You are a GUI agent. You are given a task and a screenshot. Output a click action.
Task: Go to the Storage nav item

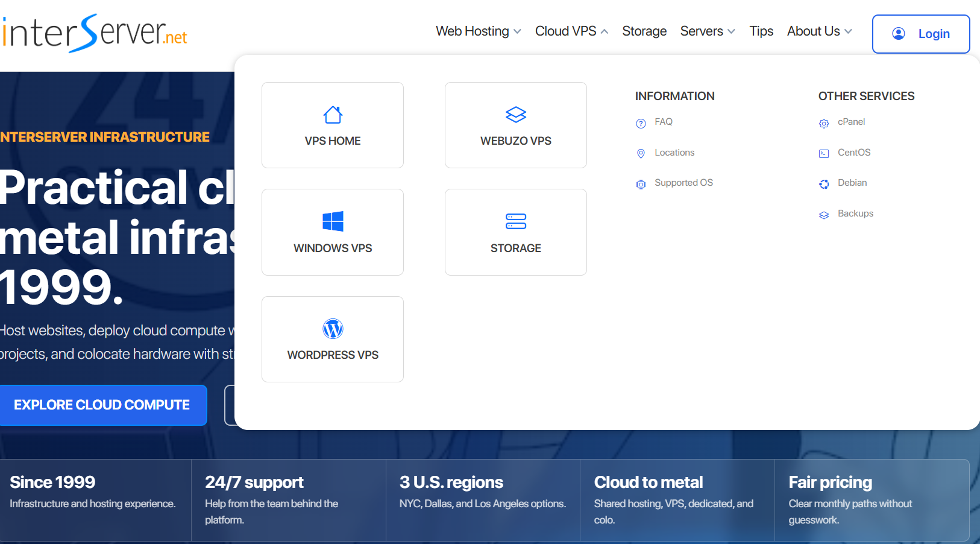click(x=644, y=31)
